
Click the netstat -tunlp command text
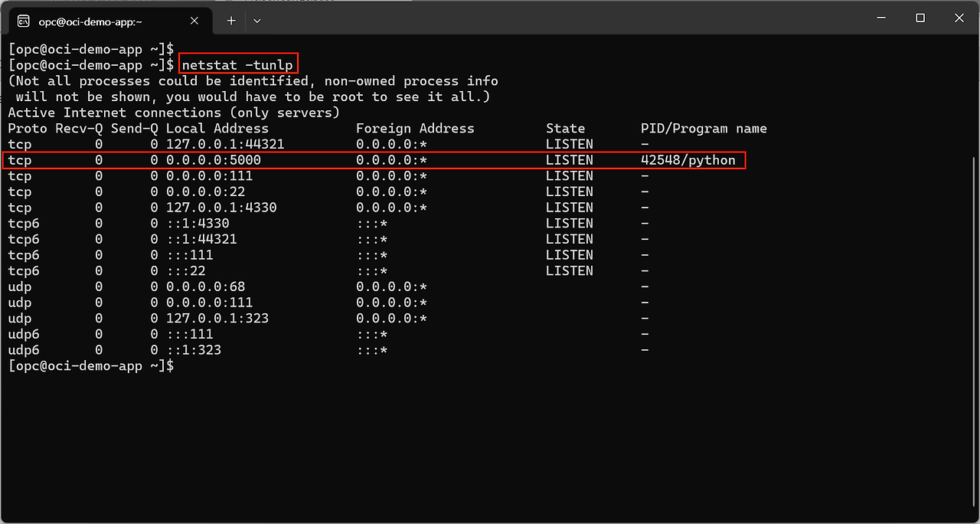point(237,65)
